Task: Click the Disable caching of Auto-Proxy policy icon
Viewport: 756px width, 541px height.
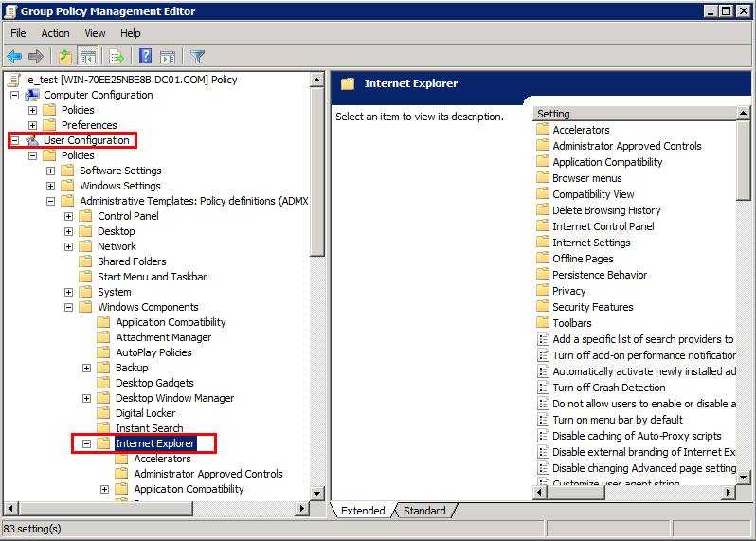Action: pyautogui.click(x=543, y=436)
